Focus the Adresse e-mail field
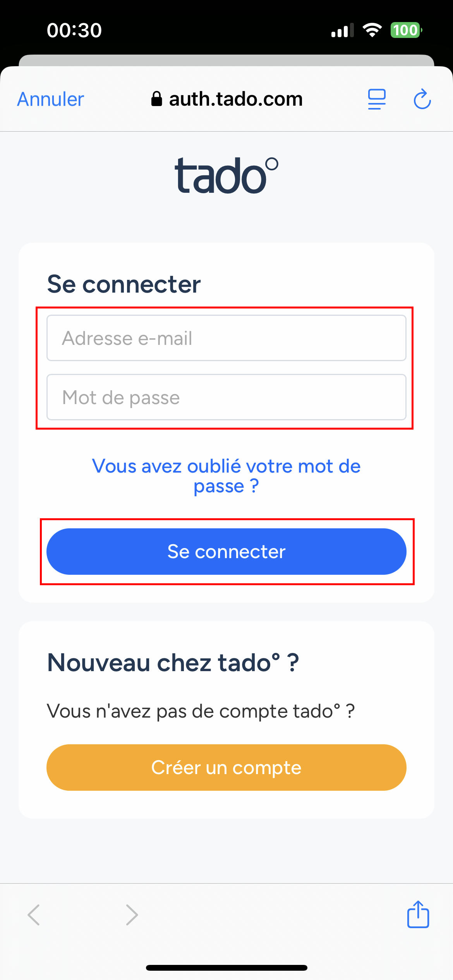The height and width of the screenshot is (980, 453). click(x=226, y=338)
